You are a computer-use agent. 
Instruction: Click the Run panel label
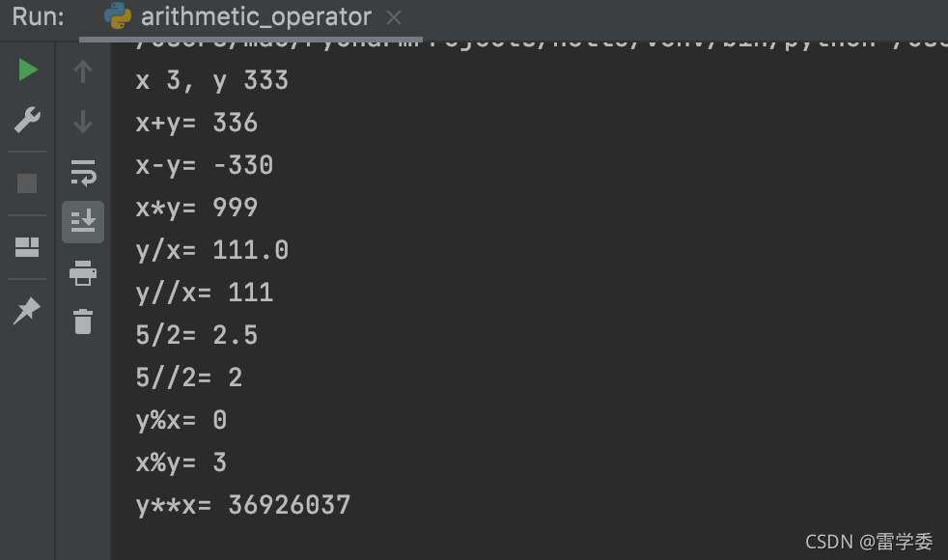tap(38, 17)
